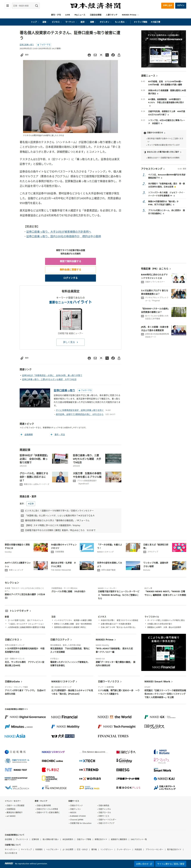This screenshot has height=868, width=191.
Task: Open the National Geographic logo link
Action: pos(50,779)
